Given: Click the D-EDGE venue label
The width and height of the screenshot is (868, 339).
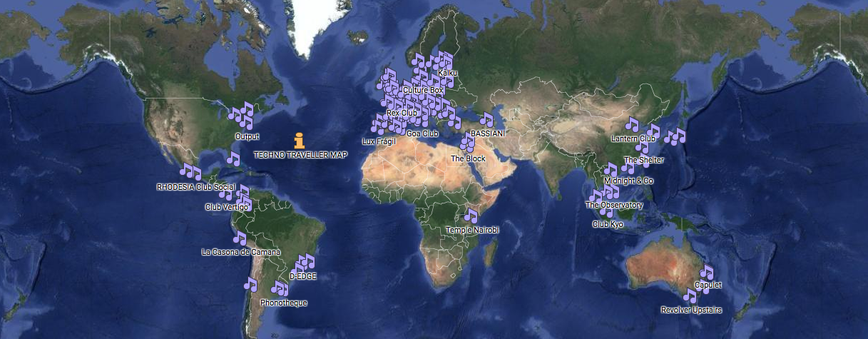Looking at the screenshot, I should coord(303,276).
